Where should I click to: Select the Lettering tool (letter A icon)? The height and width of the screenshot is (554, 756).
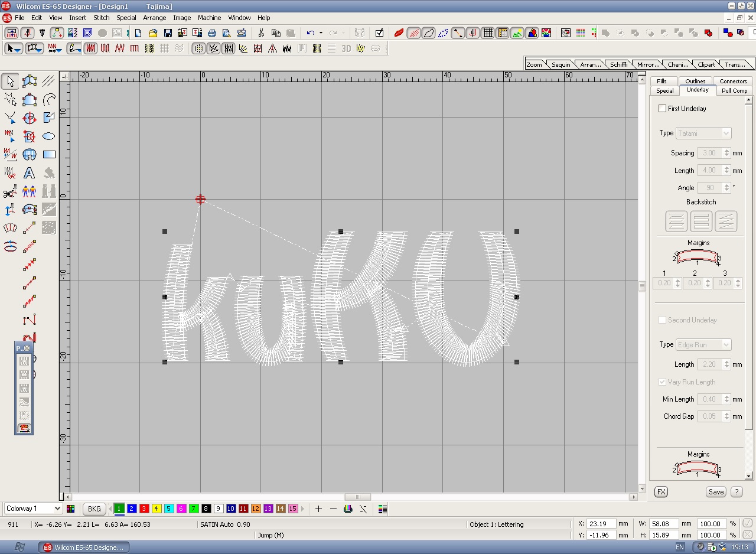click(x=29, y=174)
